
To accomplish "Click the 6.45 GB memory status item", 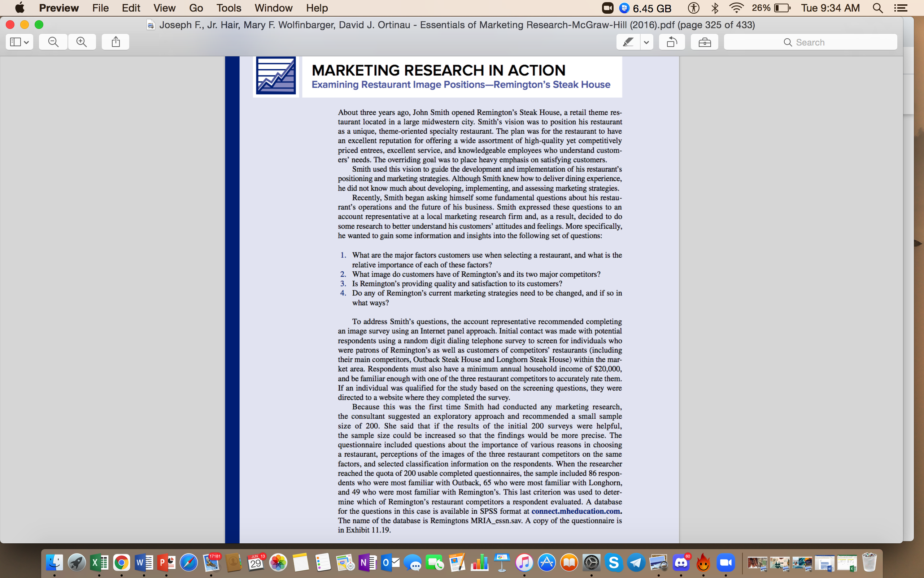I will coord(645,8).
